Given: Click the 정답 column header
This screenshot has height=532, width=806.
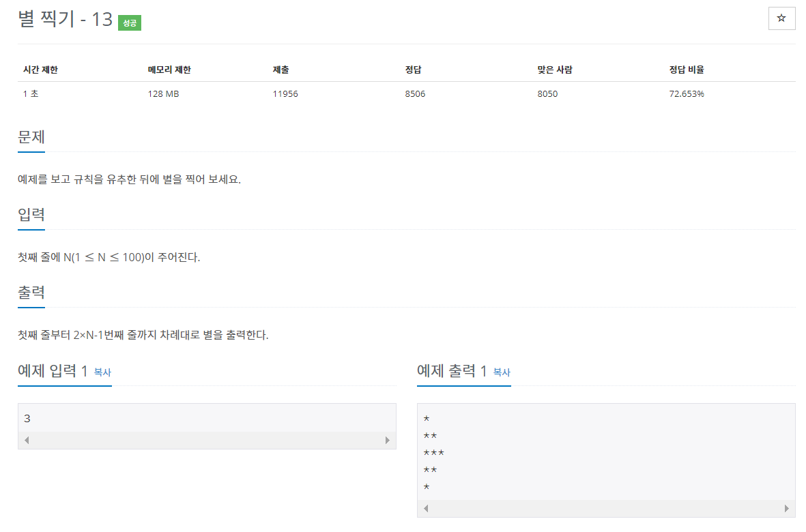Looking at the screenshot, I should coord(414,70).
